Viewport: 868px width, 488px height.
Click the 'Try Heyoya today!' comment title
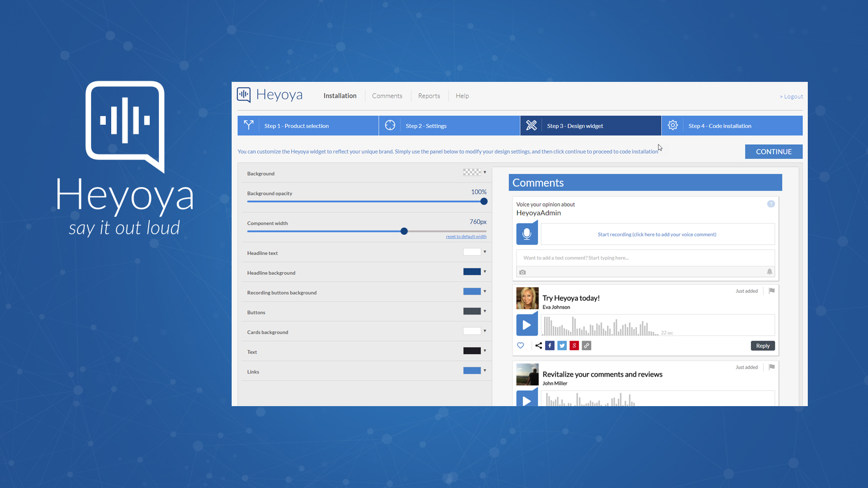[x=571, y=298]
